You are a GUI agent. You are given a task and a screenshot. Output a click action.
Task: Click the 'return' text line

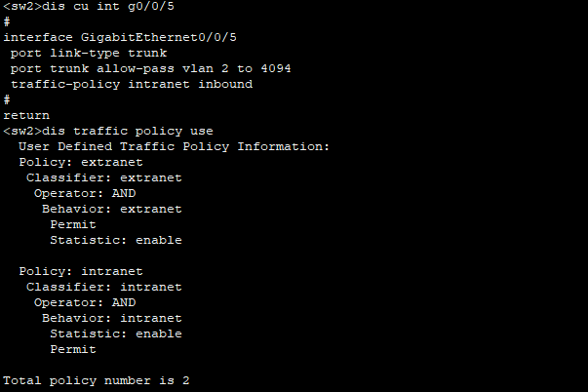point(26,115)
